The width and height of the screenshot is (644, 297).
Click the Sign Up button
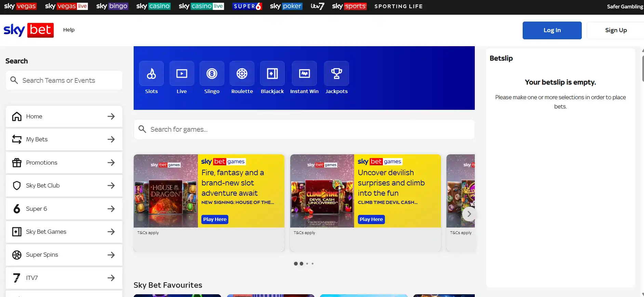(616, 30)
